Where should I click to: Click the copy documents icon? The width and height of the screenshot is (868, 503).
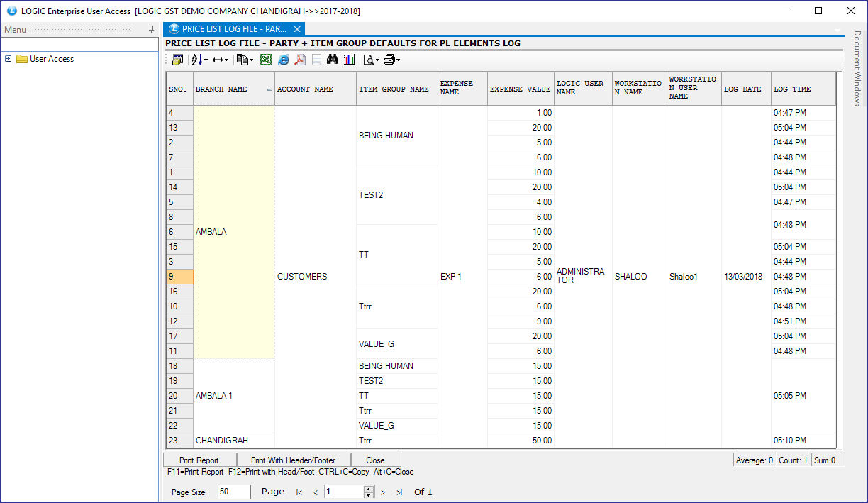pyautogui.click(x=242, y=60)
